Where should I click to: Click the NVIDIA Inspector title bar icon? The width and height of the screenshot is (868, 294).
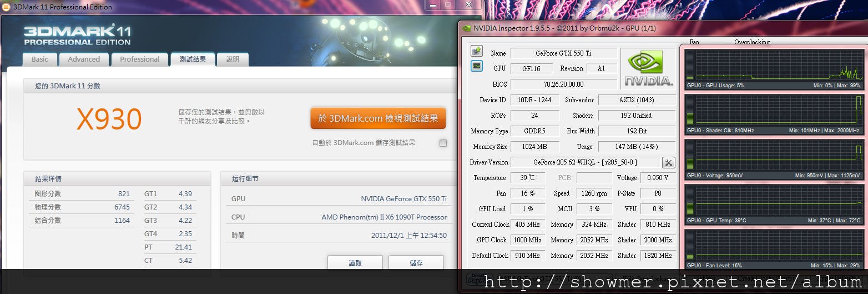tap(467, 28)
